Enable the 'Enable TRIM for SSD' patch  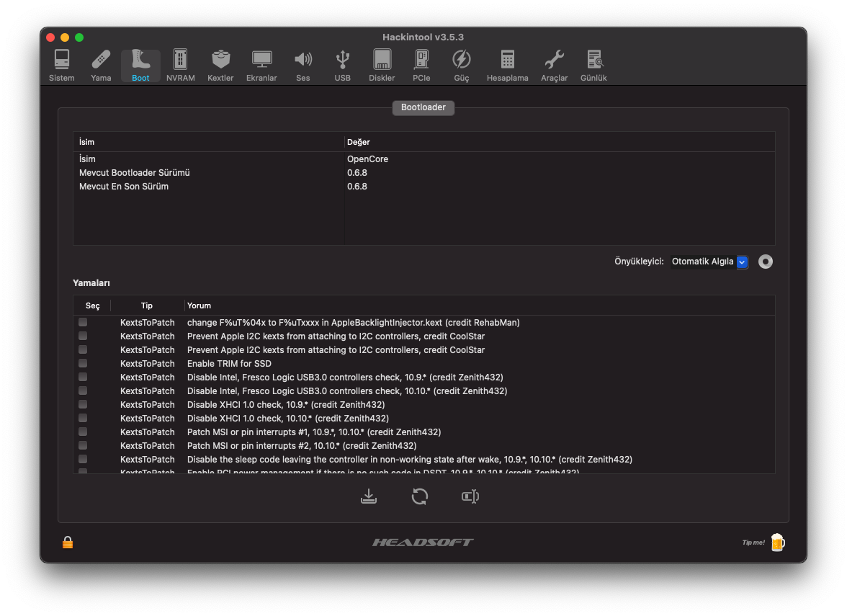click(82, 363)
